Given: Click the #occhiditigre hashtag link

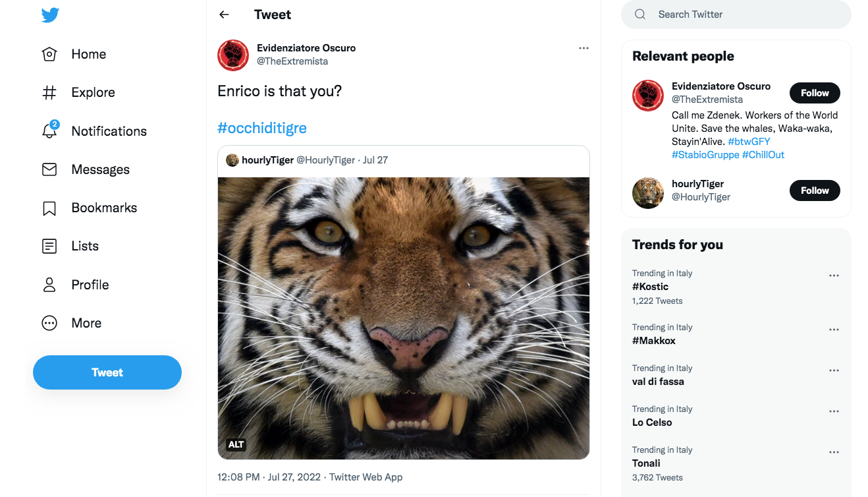Looking at the screenshot, I should click(x=262, y=128).
